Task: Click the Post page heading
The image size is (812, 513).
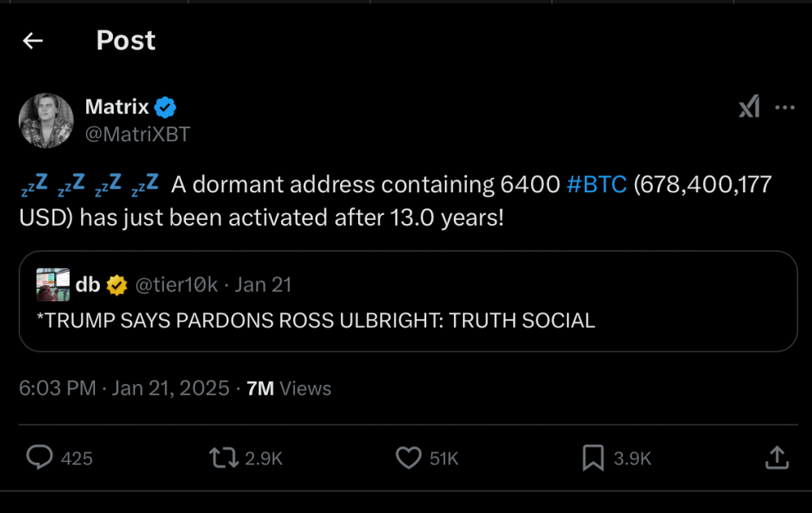Action: tap(126, 41)
